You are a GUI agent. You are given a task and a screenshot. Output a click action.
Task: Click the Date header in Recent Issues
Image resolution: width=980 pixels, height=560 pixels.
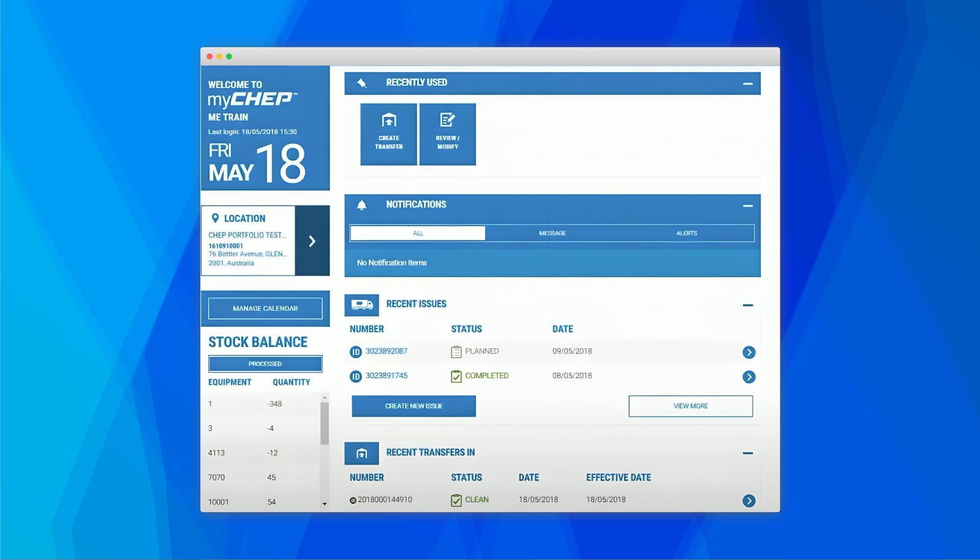563,329
